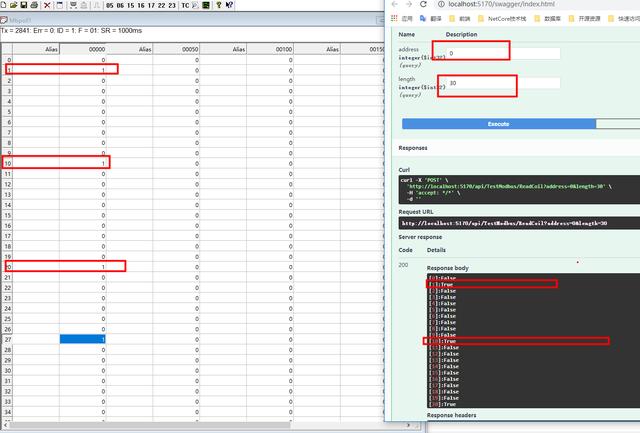Open a file using the folder toolbar icon

(13, 5)
